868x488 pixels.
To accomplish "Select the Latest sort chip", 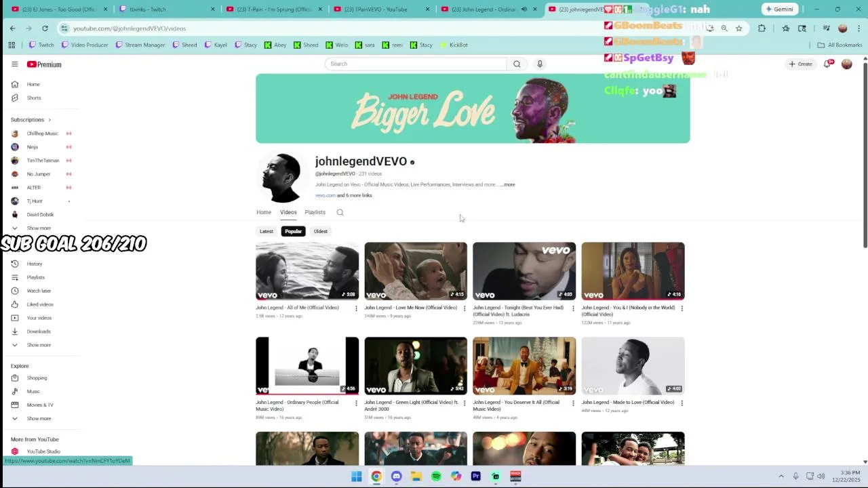I will coord(267,231).
